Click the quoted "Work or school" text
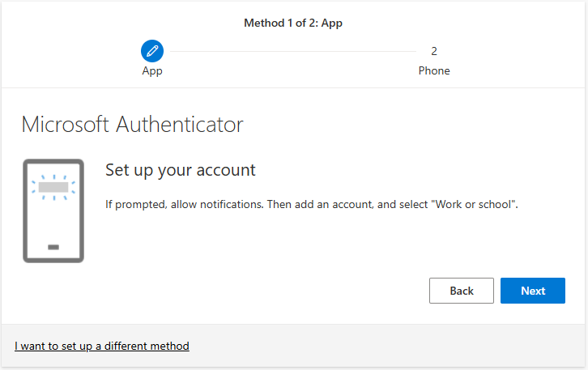The width and height of the screenshot is (588, 370). 472,204
